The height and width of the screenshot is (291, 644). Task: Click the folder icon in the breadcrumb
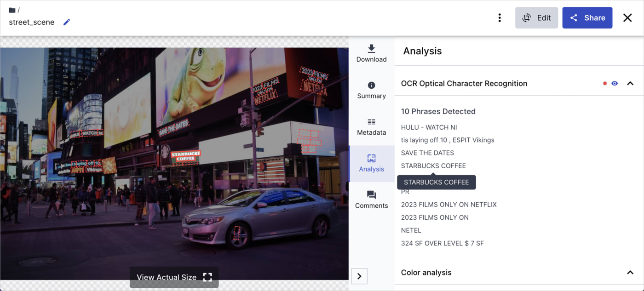click(12, 10)
